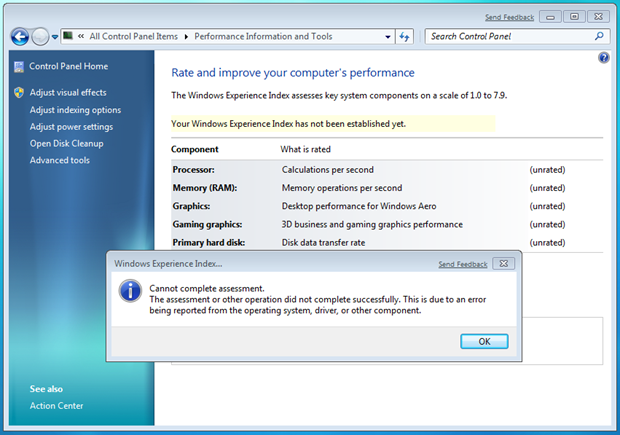Open Action Center under See also
This screenshot has width=620, height=435.
57,406
